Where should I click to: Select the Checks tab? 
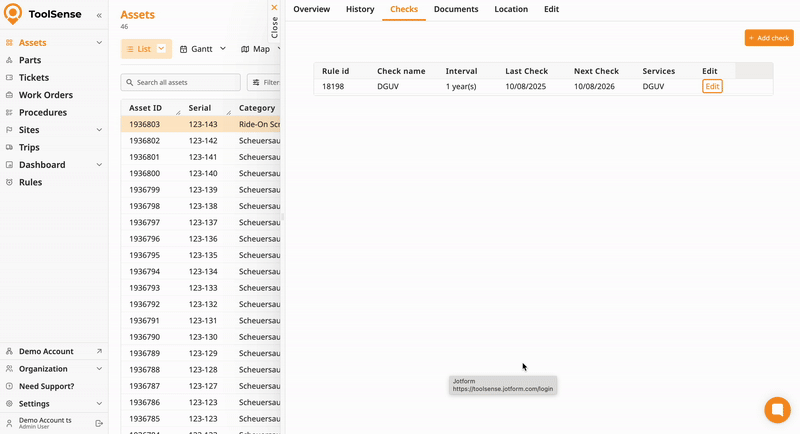coord(404,9)
